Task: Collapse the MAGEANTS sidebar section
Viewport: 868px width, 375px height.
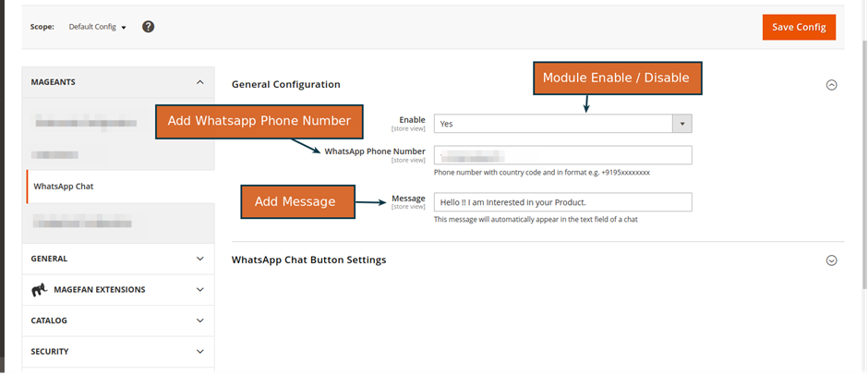Action: (118, 82)
